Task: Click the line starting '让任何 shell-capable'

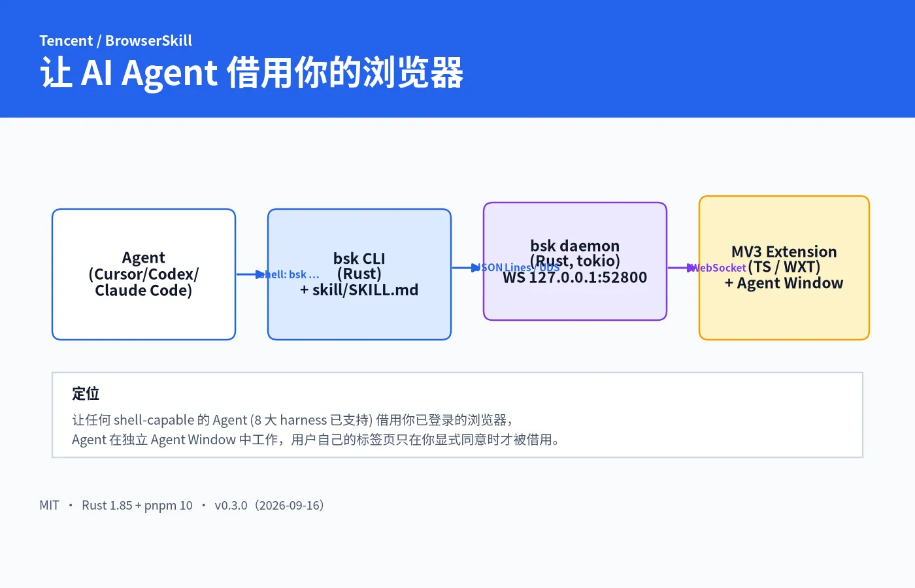Action: [x=292, y=420]
